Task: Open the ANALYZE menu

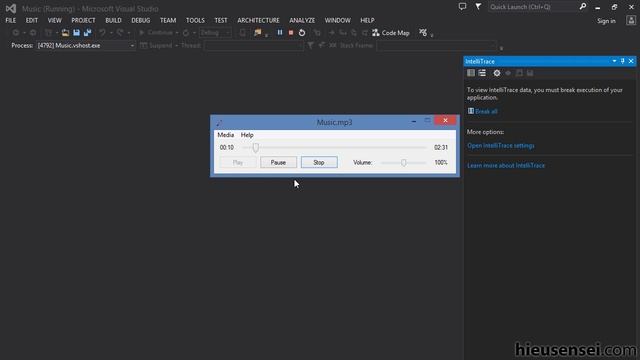Action: click(x=302, y=20)
